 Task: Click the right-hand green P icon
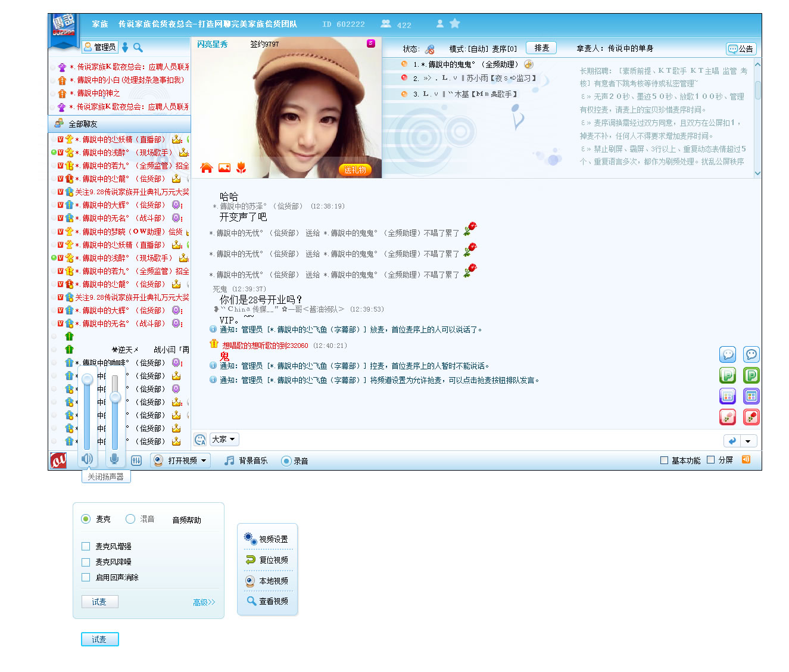tap(751, 375)
